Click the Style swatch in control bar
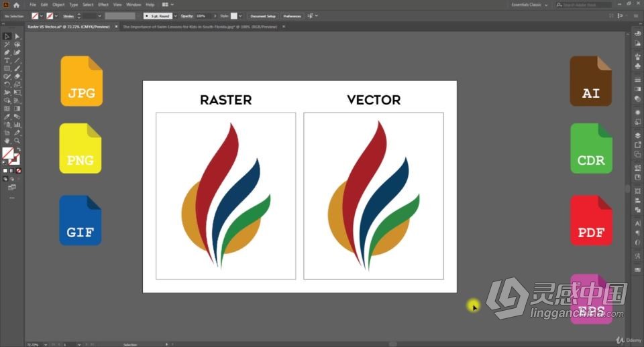 coord(233,16)
